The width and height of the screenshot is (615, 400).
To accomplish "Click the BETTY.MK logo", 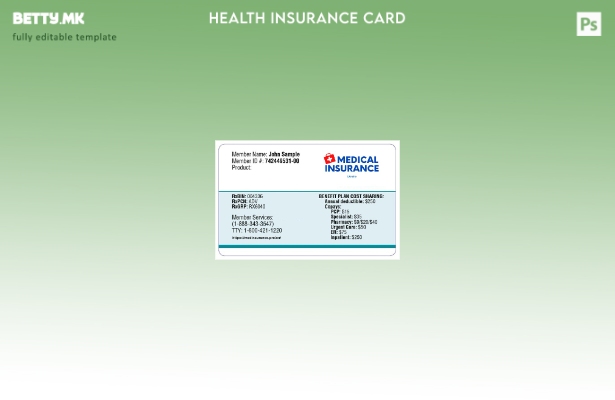I will coord(48,19).
